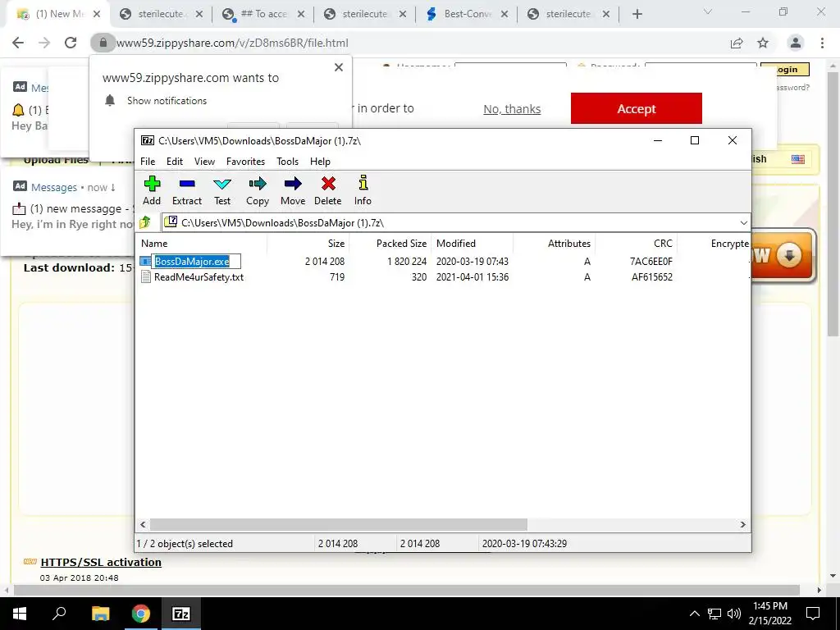Click the Move toolbar icon
This screenshot has width=840, height=630.
click(x=293, y=190)
